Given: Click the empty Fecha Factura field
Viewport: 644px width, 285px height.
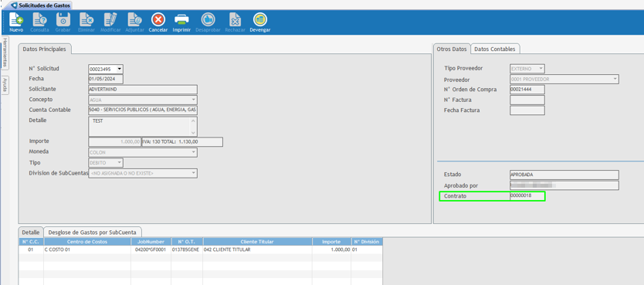Looking at the screenshot, I should pyautogui.click(x=527, y=110).
